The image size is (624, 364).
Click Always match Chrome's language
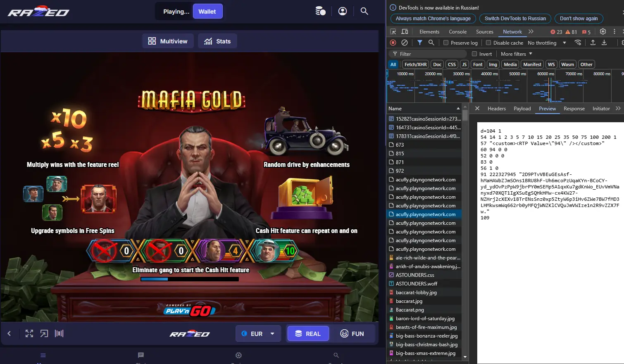(x=433, y=19)
